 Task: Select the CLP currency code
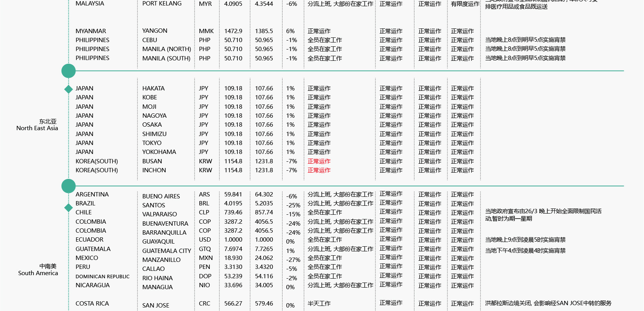tap(204, 212)
